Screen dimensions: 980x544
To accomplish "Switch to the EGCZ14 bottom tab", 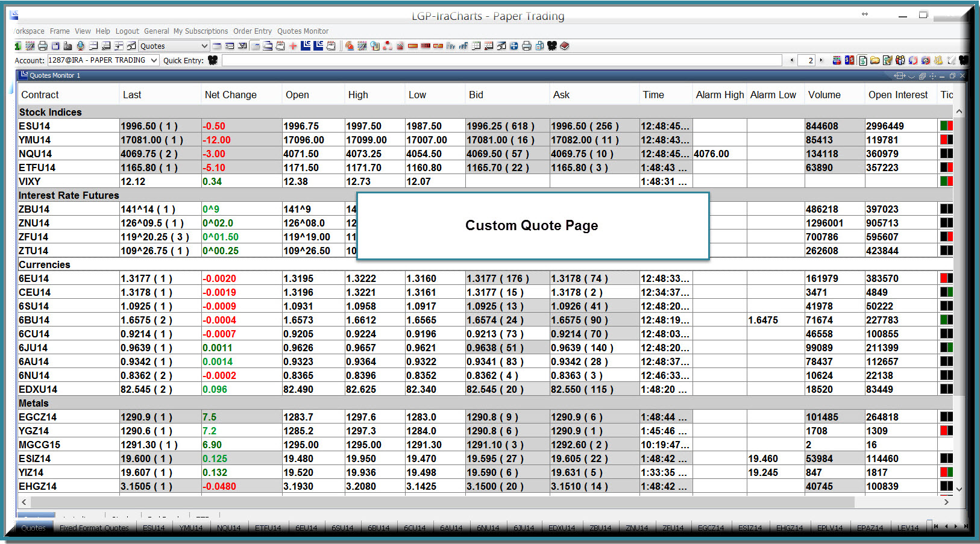I will [x=711, y=528].
